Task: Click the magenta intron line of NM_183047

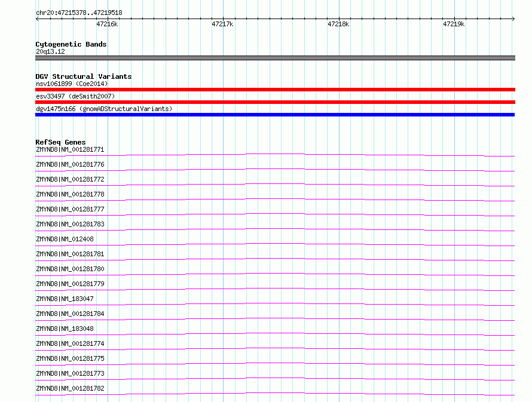Action: point(275,303)
